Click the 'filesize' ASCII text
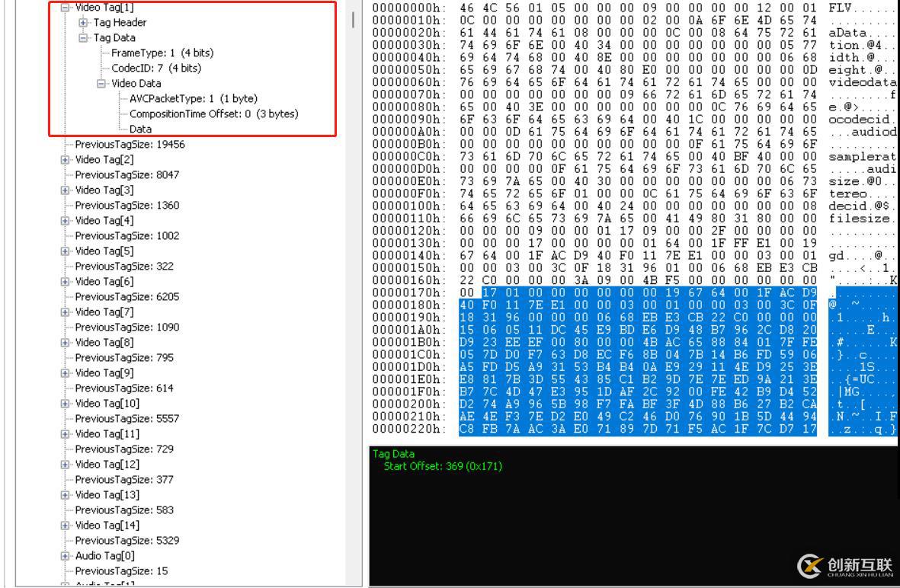900x588 pixels. click(x=859, y=219)
